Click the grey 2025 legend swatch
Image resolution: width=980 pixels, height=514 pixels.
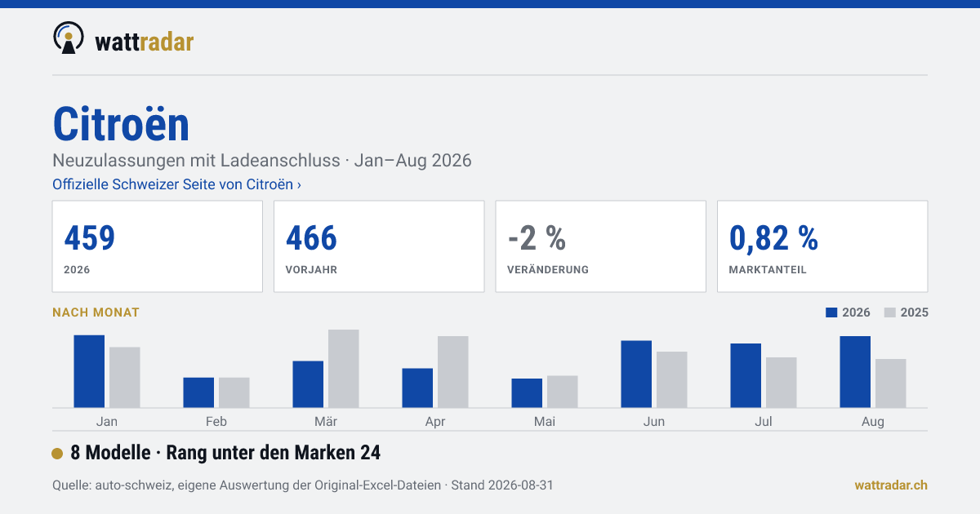pyautogui.click(x=891, y=312)
